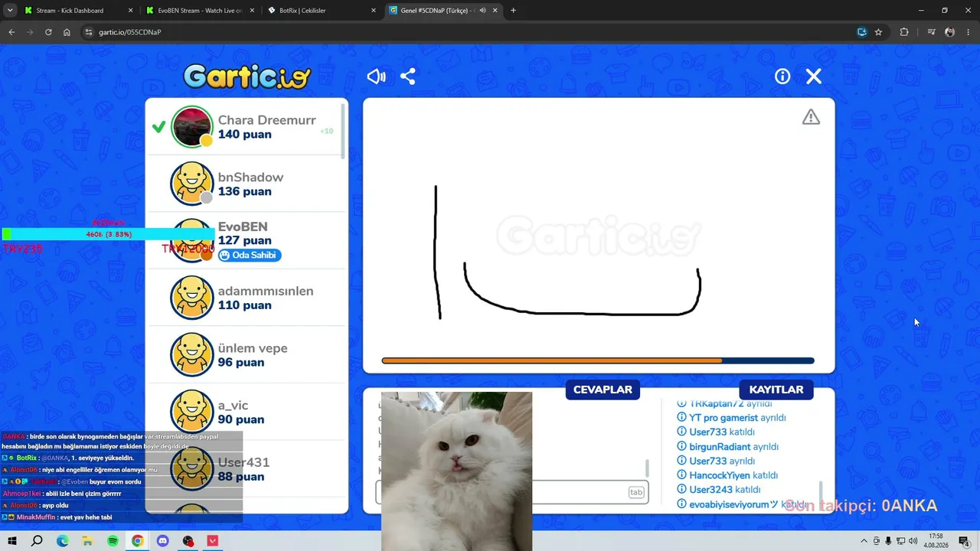
Task: Open Spotify from taskbar
Action: point(113,541)
